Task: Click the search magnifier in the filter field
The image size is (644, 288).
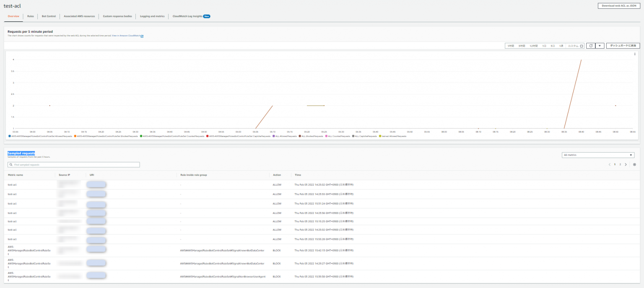Action: 10,164
